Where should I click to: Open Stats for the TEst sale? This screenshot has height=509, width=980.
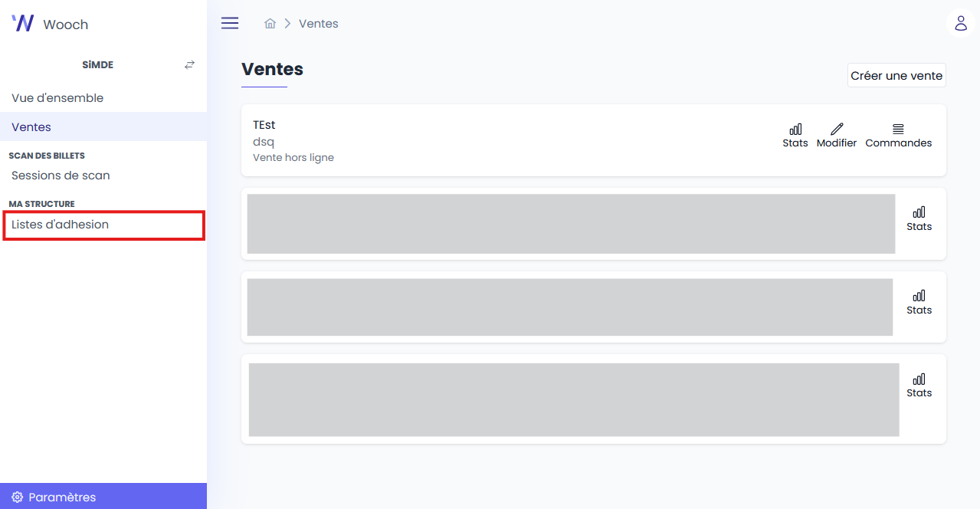point(795,136)
